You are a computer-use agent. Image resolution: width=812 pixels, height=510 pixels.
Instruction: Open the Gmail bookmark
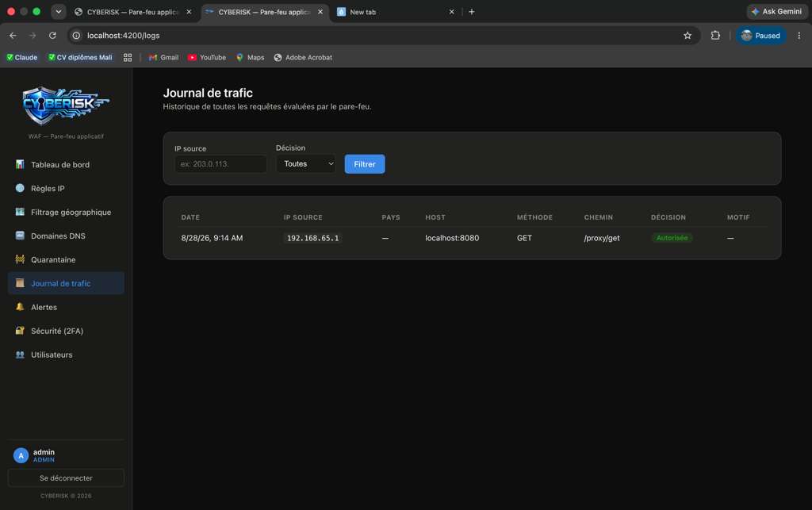[163, 57]
